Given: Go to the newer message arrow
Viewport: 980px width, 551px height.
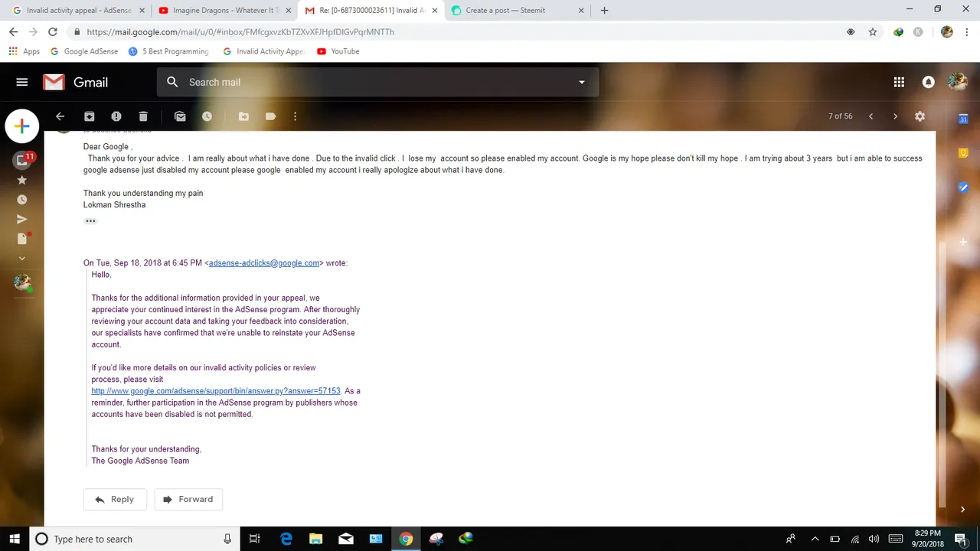Looking at the screenshot, I should point(871,116).
